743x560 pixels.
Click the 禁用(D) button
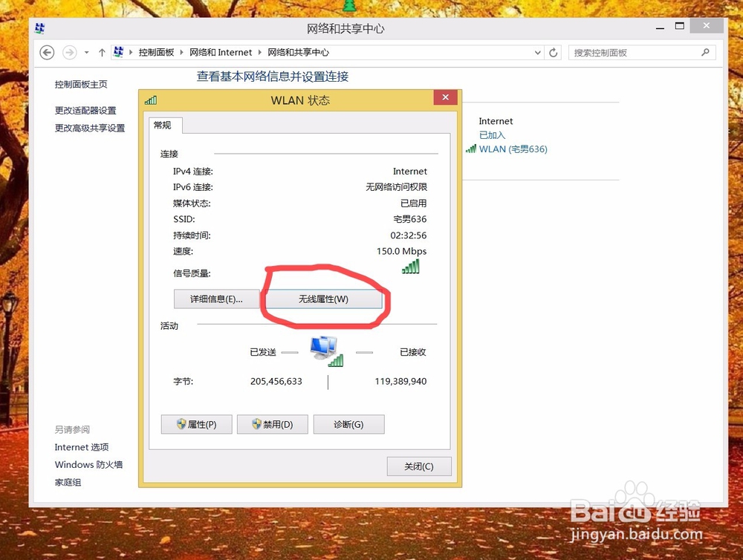[x=273, y=424]
